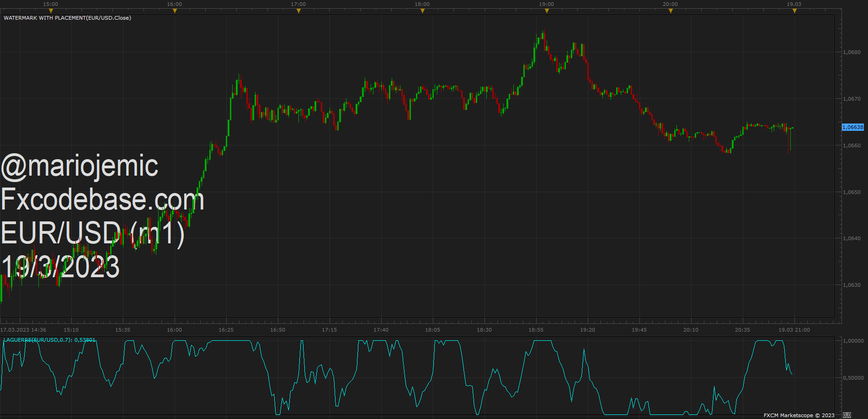Click the 16:50 time axis label
This screenshot has width=868, height=419.
[277, 330]
